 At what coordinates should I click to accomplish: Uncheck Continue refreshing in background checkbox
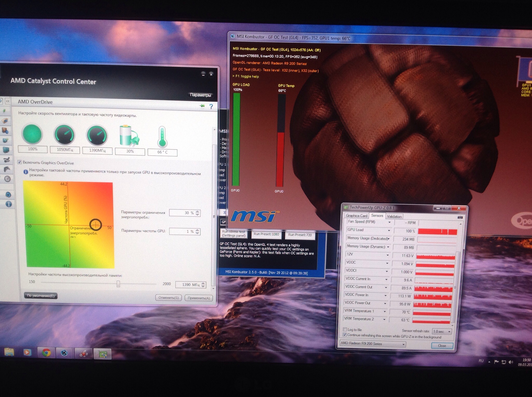pos(345,335)
